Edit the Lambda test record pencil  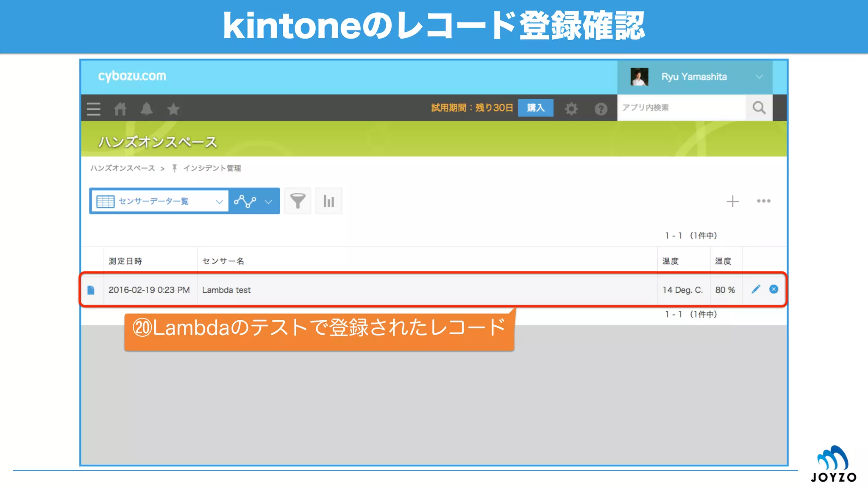[756, 289]
